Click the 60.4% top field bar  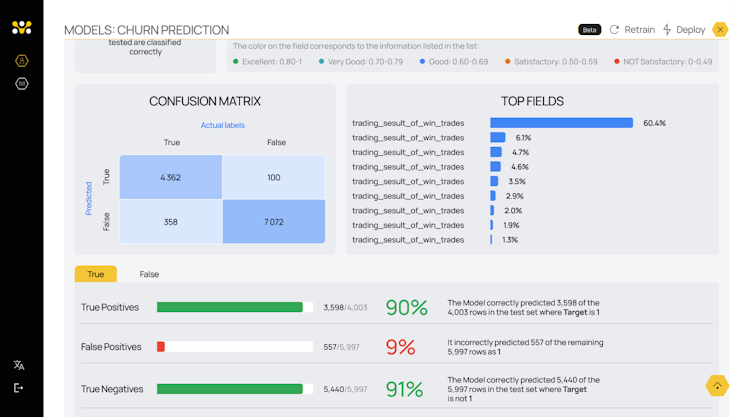pos(561,123)
